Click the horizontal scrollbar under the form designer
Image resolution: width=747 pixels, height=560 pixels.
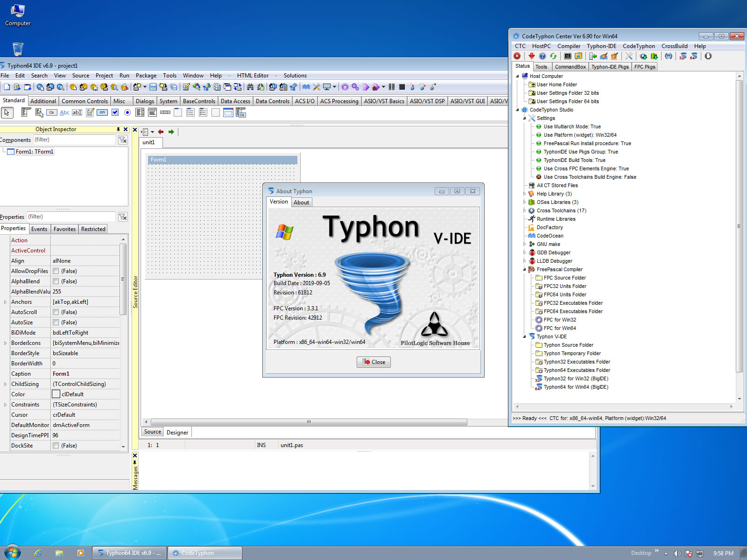click(x=308, y=422)
